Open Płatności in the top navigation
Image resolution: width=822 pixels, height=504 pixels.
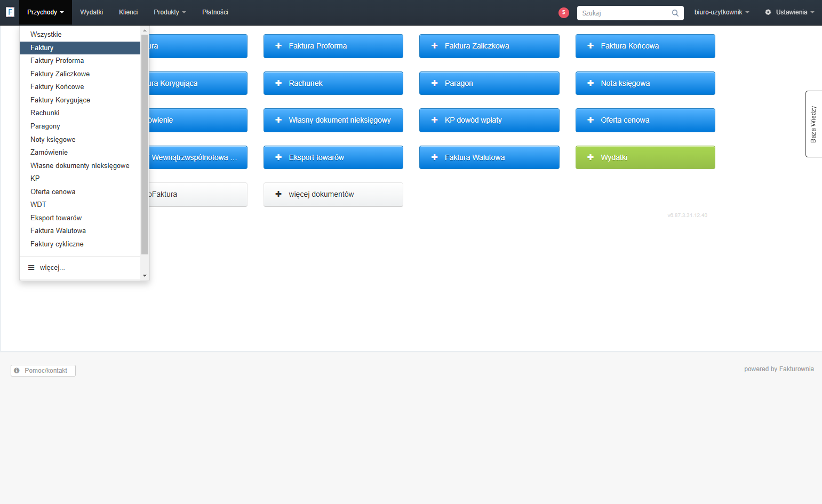(x=215, y=12)
